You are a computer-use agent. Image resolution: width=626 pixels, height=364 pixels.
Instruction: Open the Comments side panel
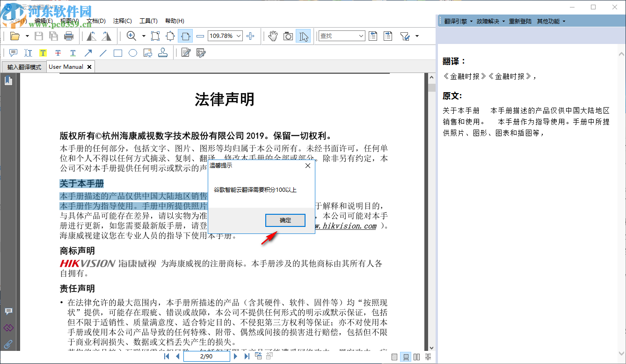8,312
